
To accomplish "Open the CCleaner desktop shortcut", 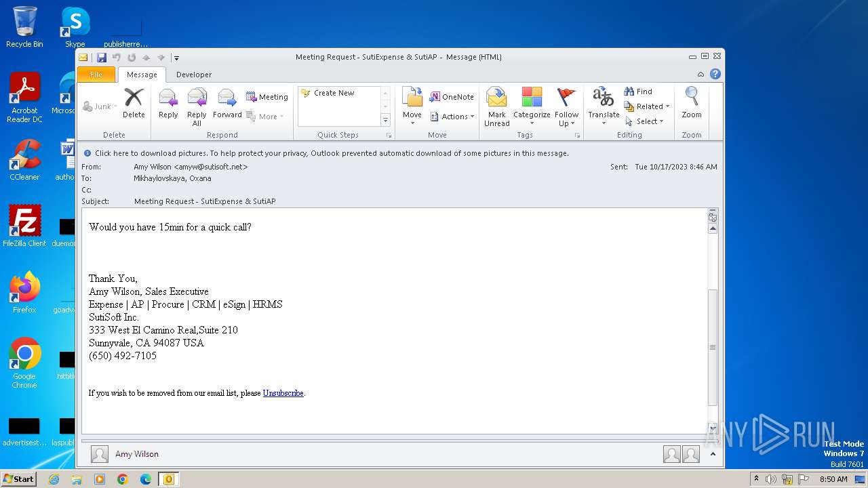I will 24,160.
